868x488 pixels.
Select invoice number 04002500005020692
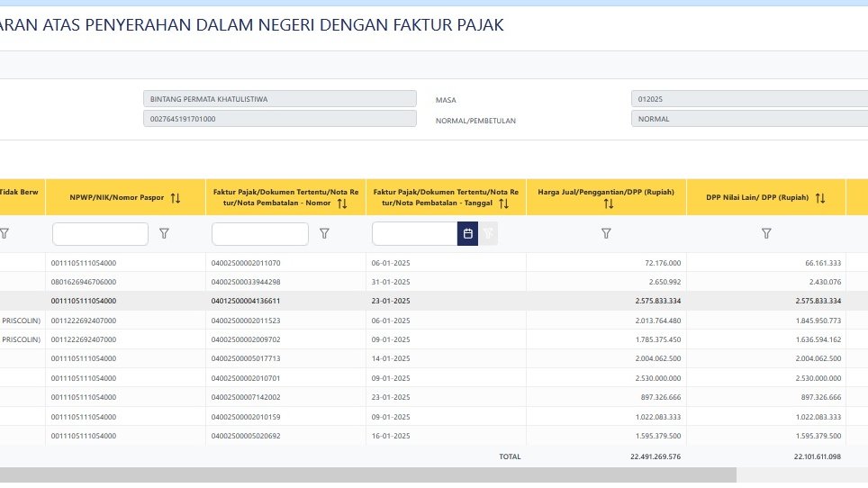click(x=246, y=436)
